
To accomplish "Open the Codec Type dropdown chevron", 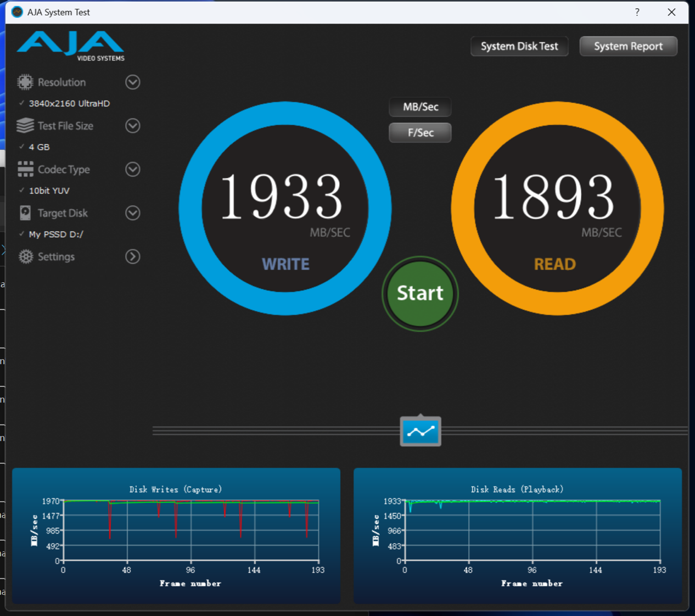I will pyautogui.click(x=132, y=169).
